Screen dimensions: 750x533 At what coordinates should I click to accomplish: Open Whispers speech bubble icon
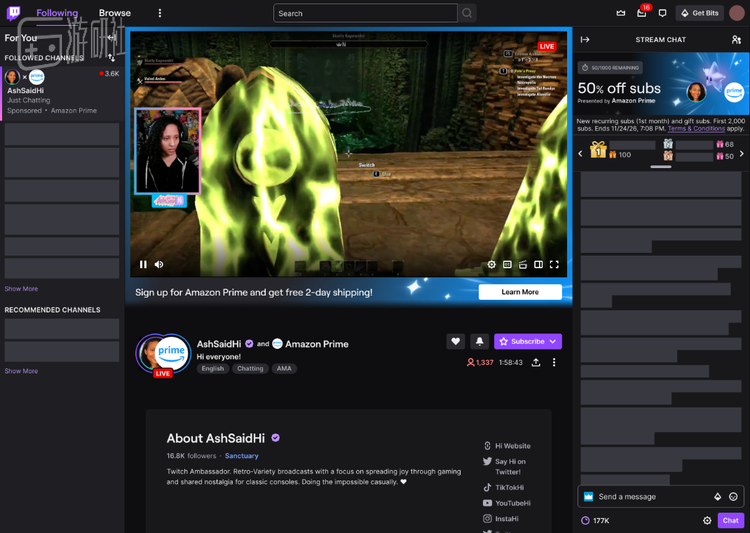[x=662, y=13]
